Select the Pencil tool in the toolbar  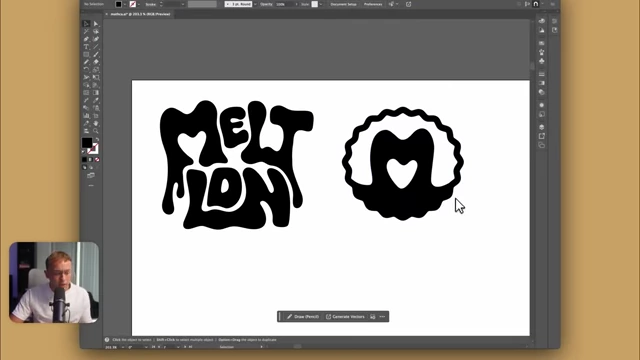[x=86, y=62]
